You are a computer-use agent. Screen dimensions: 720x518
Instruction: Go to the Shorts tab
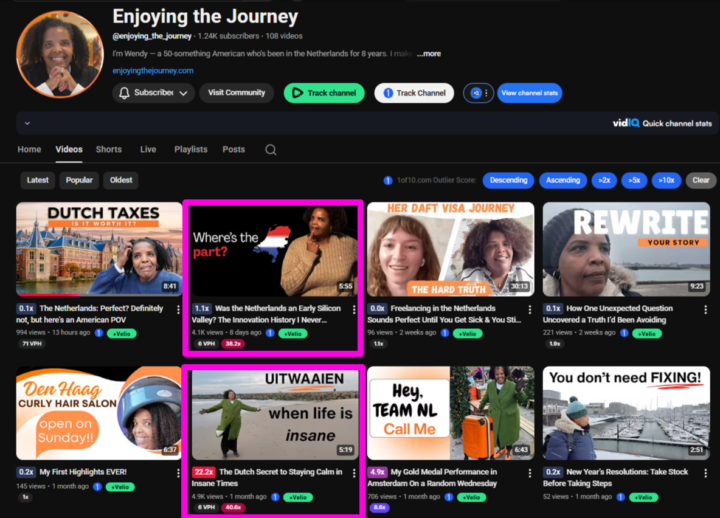tap(109, 149)
